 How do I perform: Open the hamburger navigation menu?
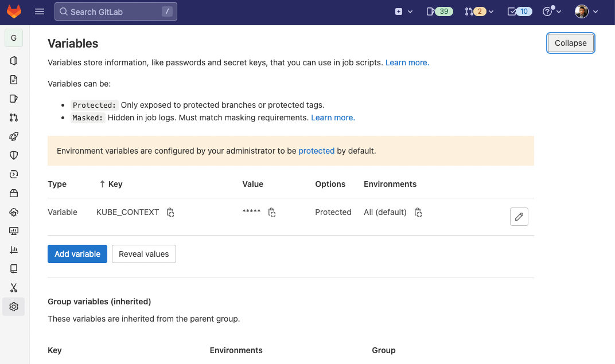(40, 11)
